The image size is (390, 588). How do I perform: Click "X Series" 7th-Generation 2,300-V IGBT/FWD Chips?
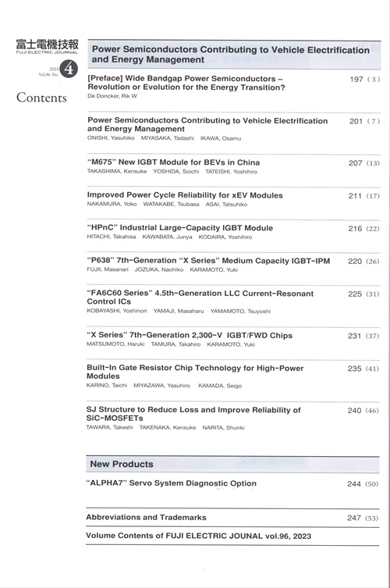click(x=190, y=335)
